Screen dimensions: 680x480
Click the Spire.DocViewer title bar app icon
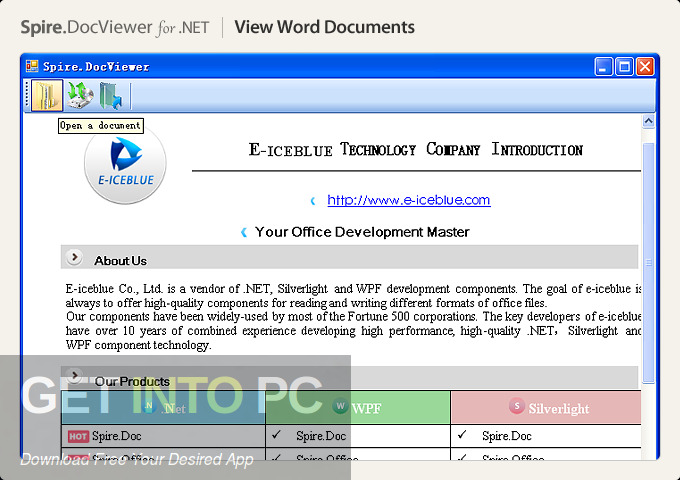pos(32,66)
